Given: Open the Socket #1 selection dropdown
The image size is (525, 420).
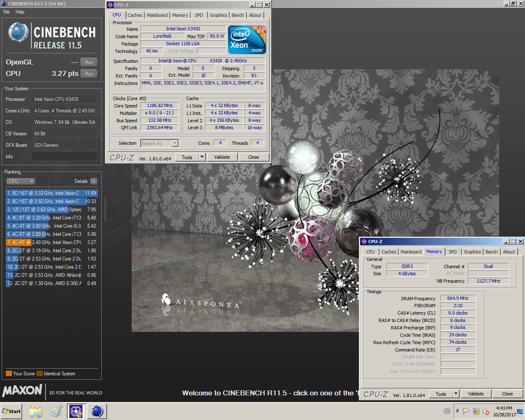Looking at the screenshot, I should pos(160,143).
